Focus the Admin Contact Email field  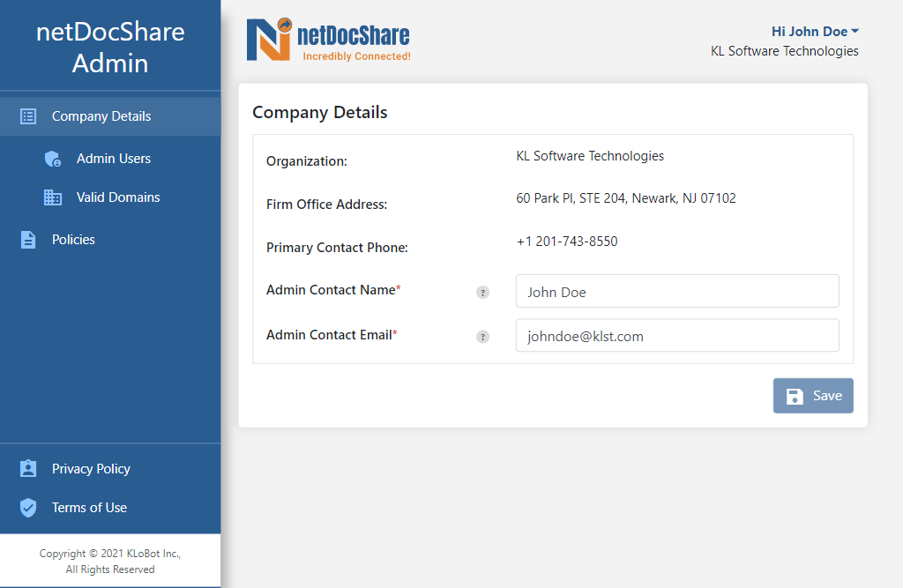point(677,335)
